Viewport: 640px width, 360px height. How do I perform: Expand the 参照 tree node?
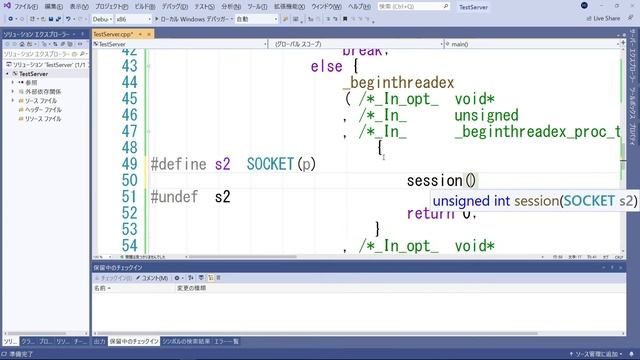point(13,83)
